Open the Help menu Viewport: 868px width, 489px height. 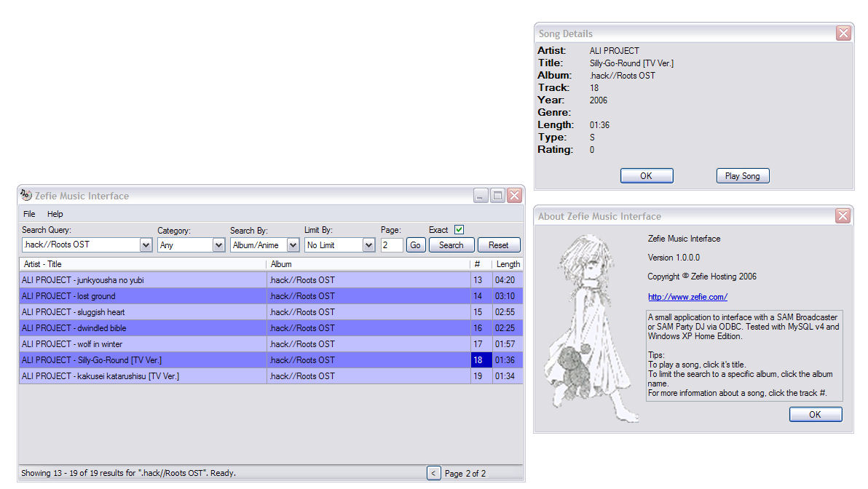coord(55,214)
